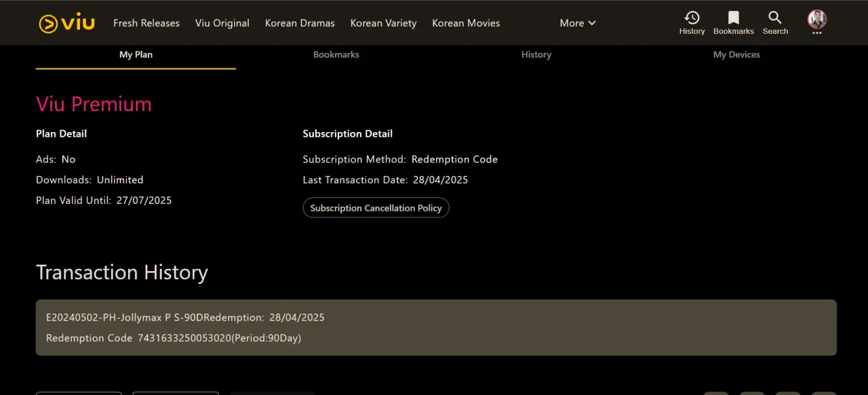Open the user profile avatar
The height and width of the screenshot is (395, 868).
(817, 19)
